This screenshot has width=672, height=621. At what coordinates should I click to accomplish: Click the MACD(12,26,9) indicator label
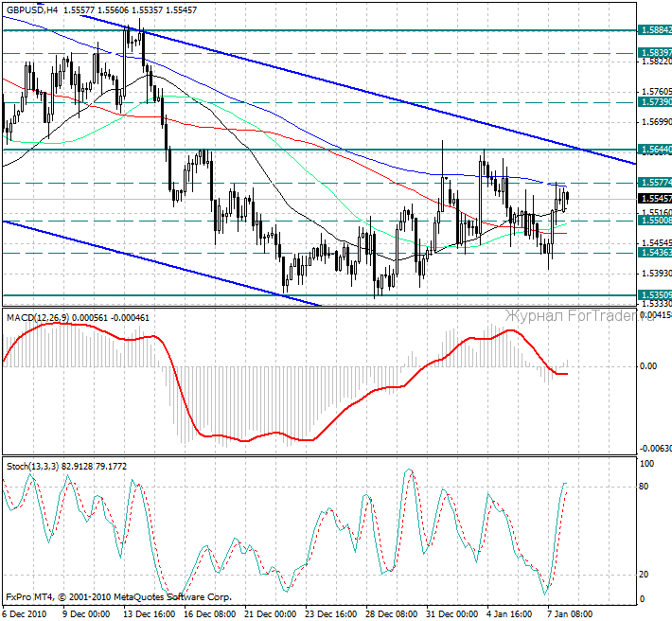tap(39, 315)
